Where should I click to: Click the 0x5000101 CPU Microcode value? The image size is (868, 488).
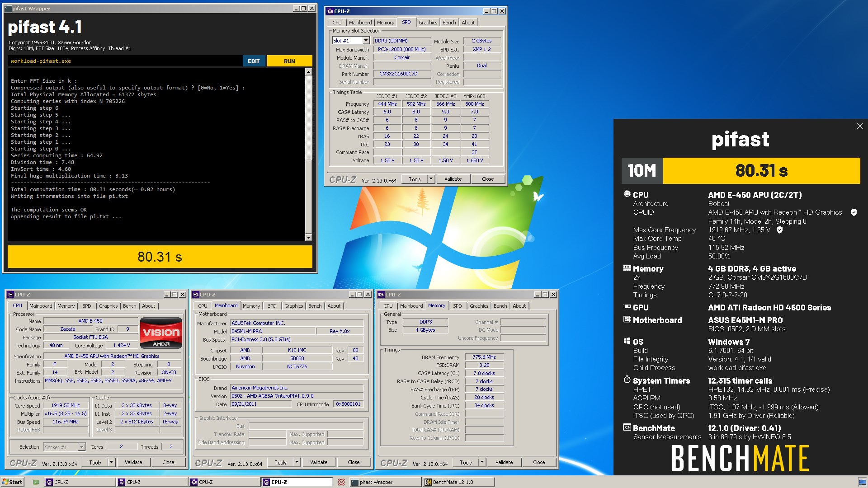(x=348, y=404)
